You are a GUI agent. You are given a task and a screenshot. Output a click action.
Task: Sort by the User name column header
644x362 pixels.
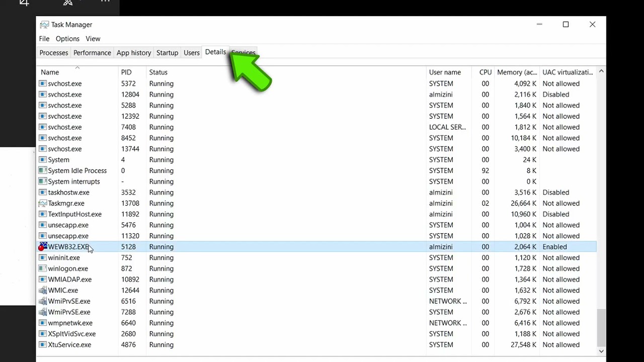pyautogui.click(x=448, y=72)
